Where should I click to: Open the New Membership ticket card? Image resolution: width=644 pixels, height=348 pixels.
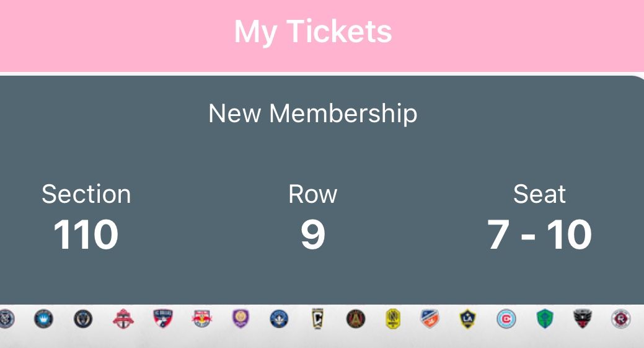pos(313,114)
